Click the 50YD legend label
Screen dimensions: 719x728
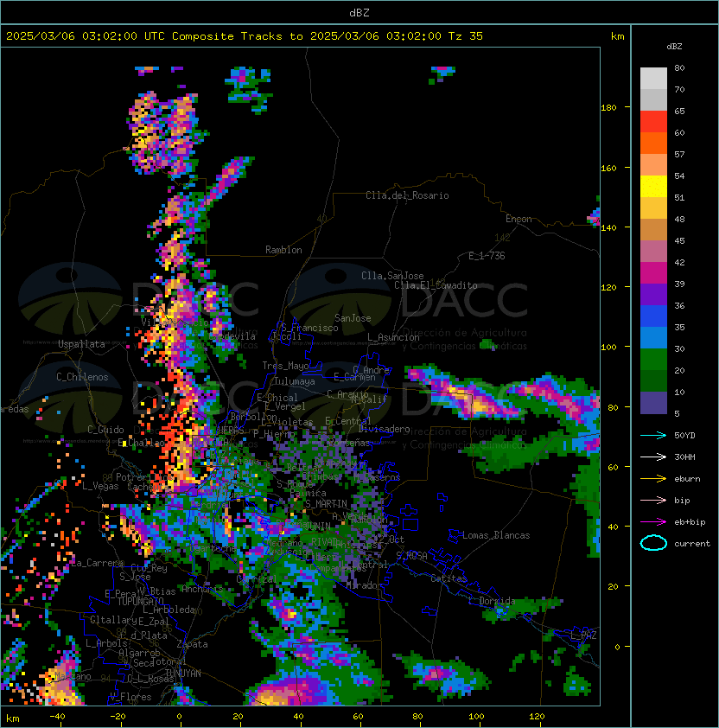tap(684, 436)
